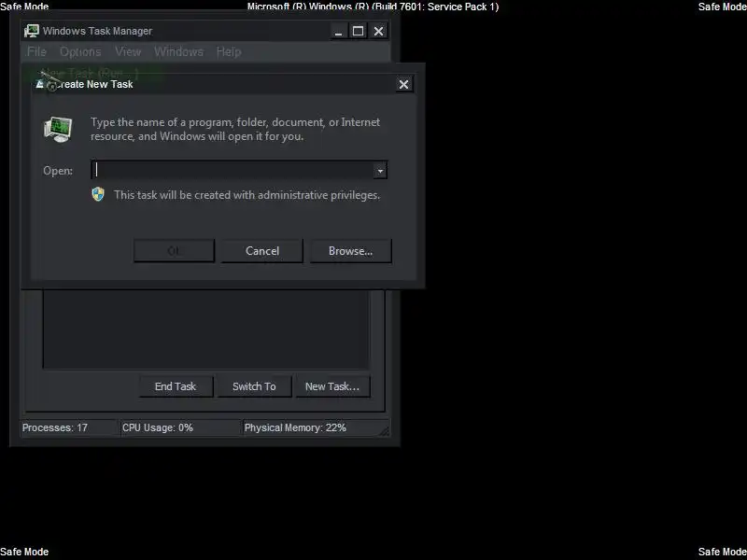Screen dimensions: 747x560
Task: Open the Windows menu in Task Manager
Action: (178, 51)
